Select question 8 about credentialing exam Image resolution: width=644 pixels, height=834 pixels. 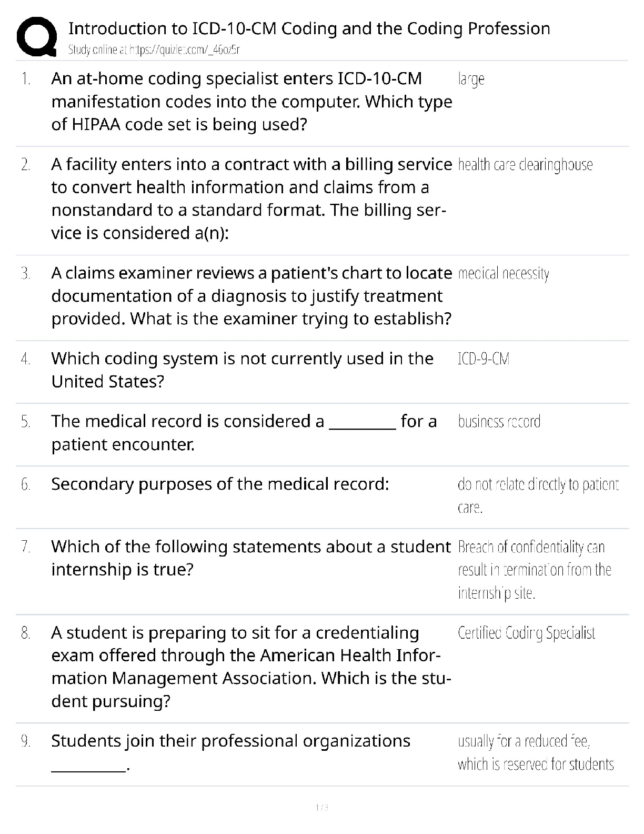coord(251,667)
